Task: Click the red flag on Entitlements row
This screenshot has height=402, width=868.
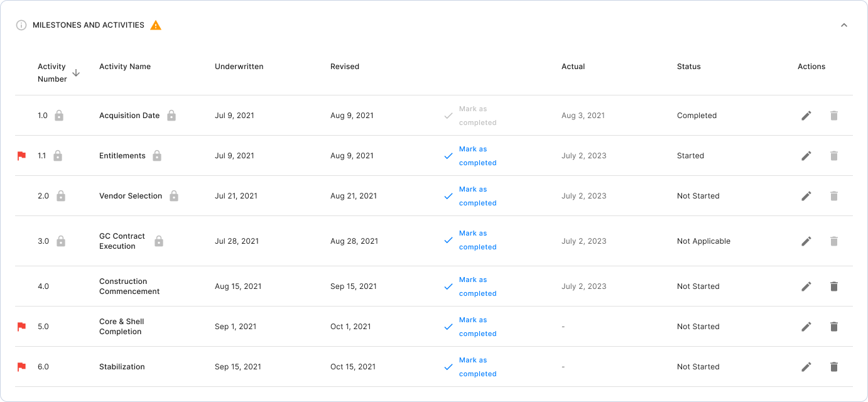Action: 21,156
